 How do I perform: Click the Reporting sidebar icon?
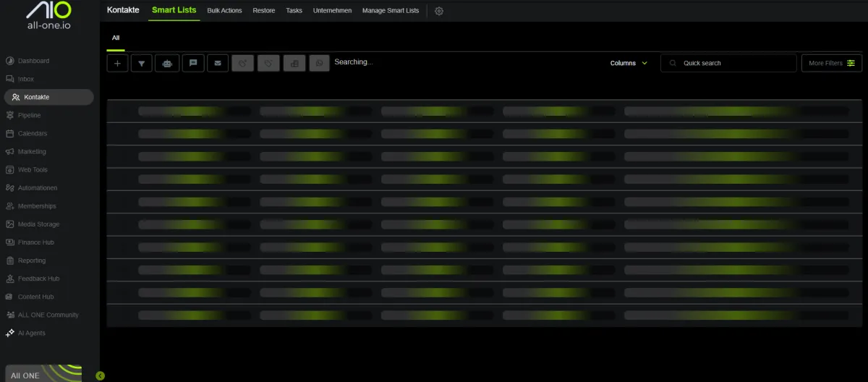coord(10,260)
